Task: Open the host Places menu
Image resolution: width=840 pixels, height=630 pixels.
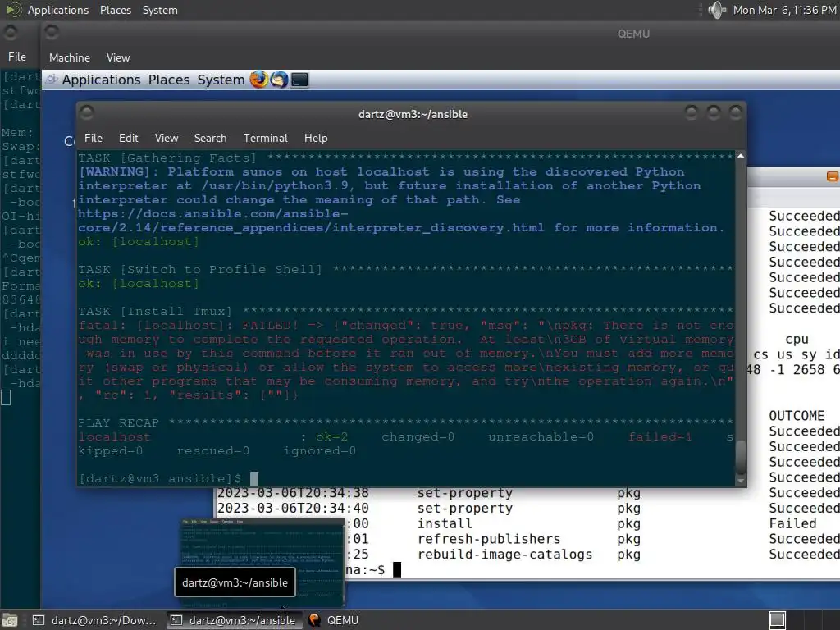Action: pos(115,10)
